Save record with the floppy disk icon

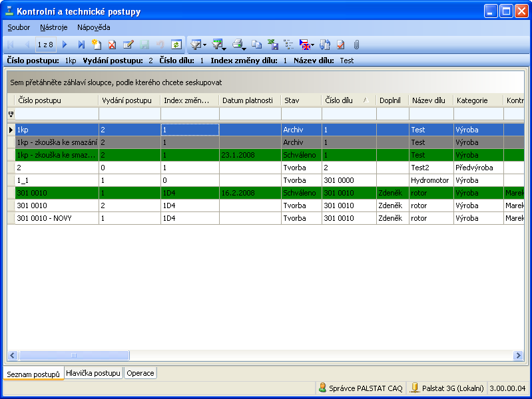[144, 45]
